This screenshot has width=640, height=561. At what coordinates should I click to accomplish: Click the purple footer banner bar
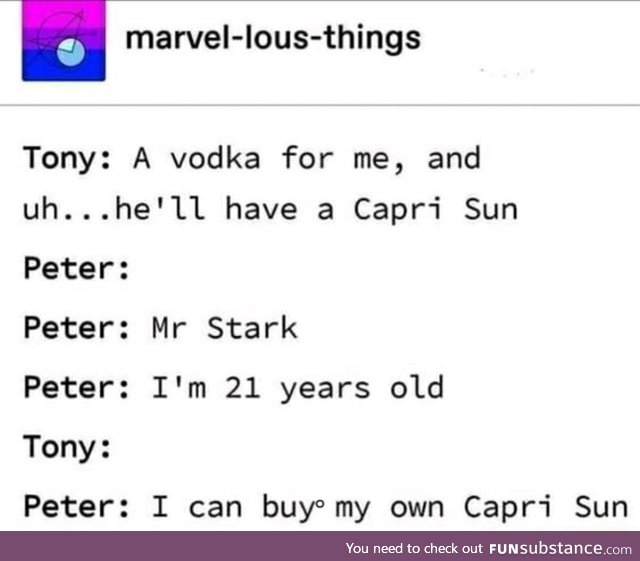(x=320, y=546)
